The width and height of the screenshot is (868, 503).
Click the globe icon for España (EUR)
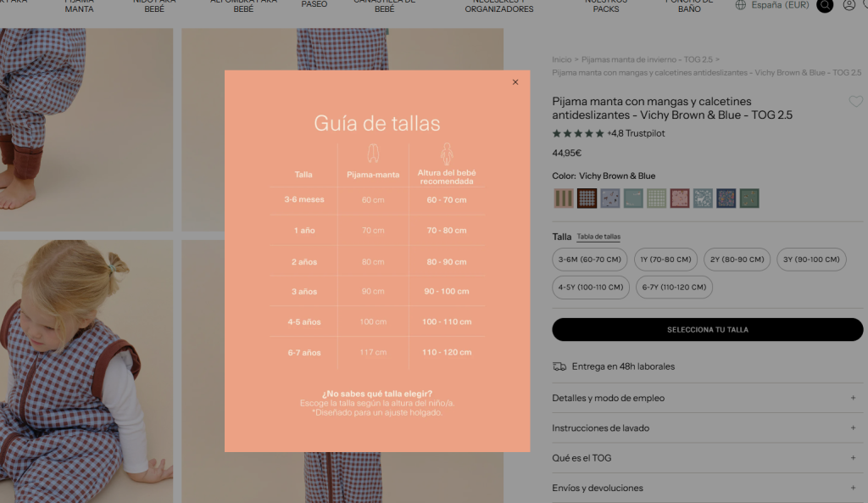741,5
